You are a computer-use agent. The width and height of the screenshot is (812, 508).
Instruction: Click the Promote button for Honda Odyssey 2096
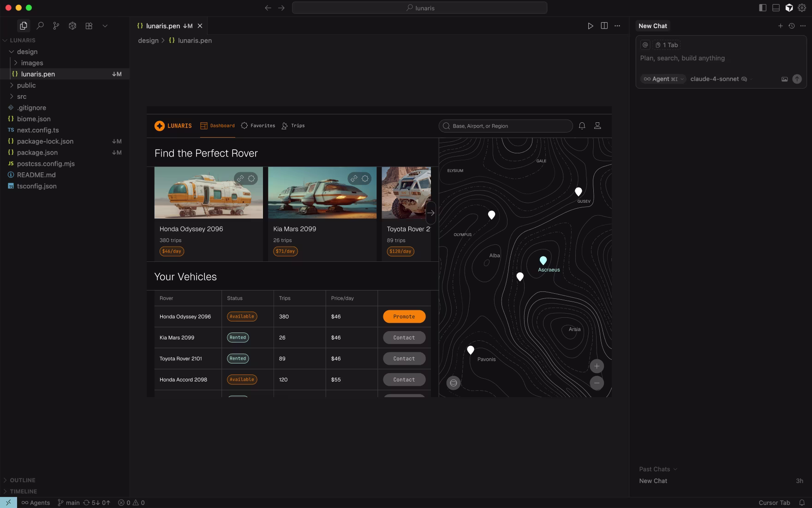point(404,316)
